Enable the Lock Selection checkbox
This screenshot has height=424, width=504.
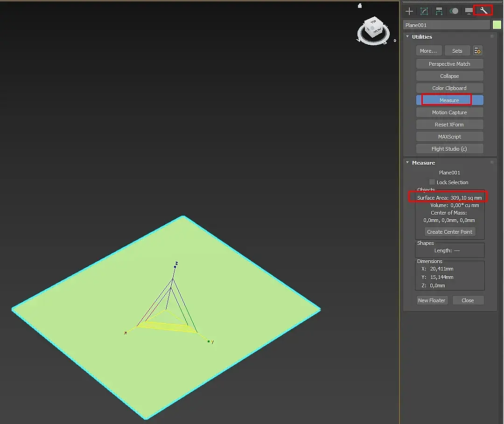click(x=432, y=182)
